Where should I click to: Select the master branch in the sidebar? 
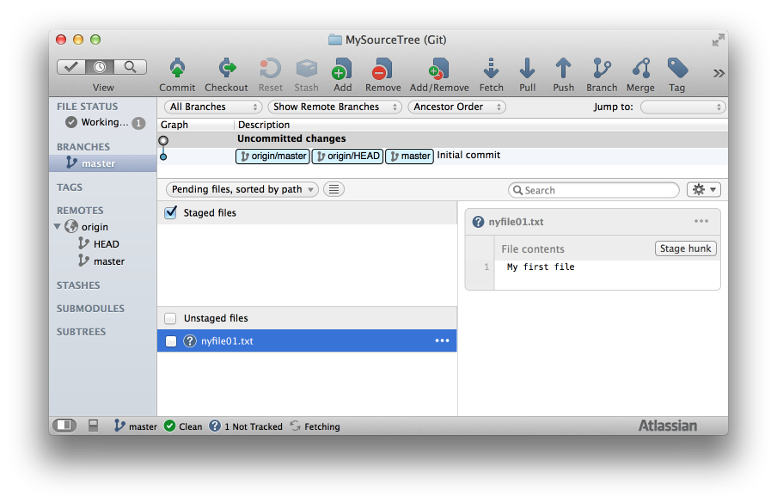pos(103,163)
